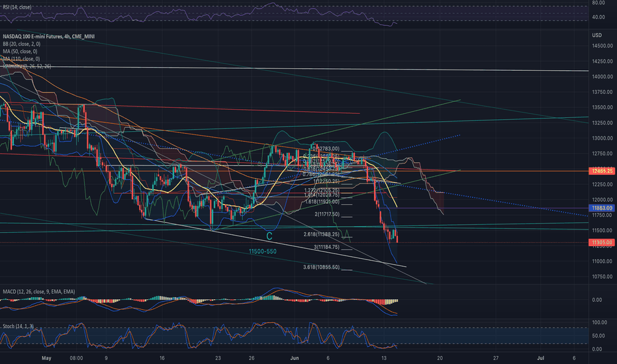Screen dimensions: 617x364
Task: Click the 14500.00 price axis label
Action: click(602, 46)
